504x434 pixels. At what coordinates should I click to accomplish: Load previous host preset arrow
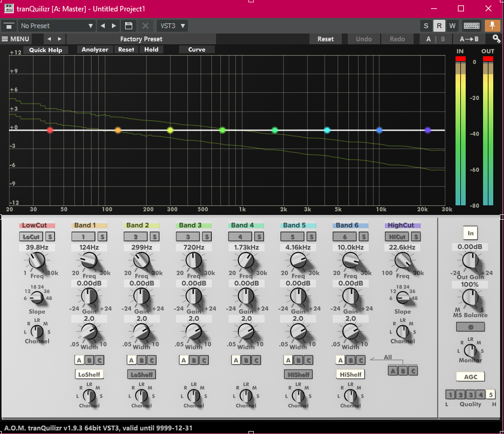(x=103, y=26)
